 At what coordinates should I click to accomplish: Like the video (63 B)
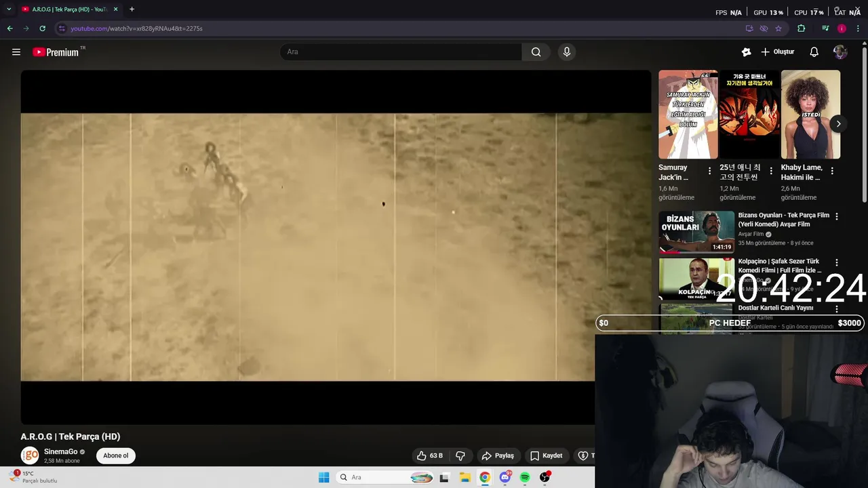pyautogui.click(x=430, y=455)
